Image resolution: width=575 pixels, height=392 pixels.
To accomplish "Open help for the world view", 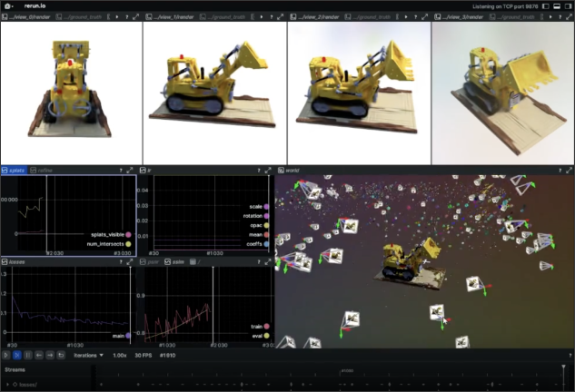I will point(559,170).
